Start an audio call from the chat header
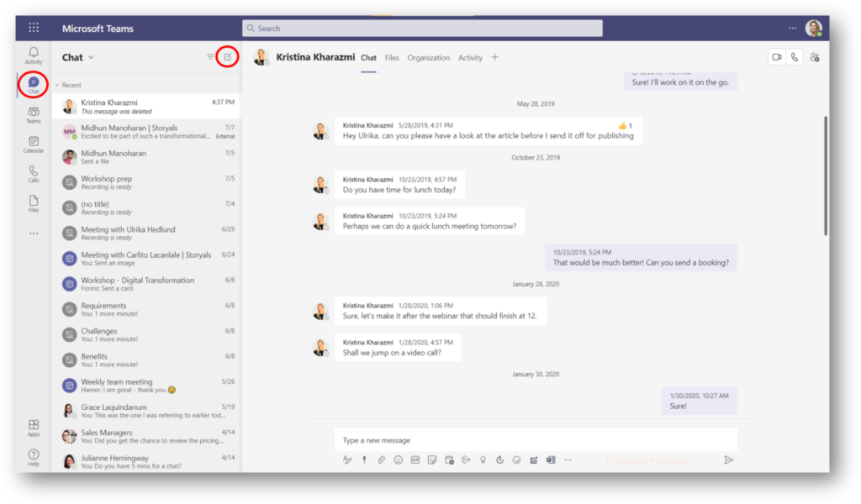 click(795, 56)
